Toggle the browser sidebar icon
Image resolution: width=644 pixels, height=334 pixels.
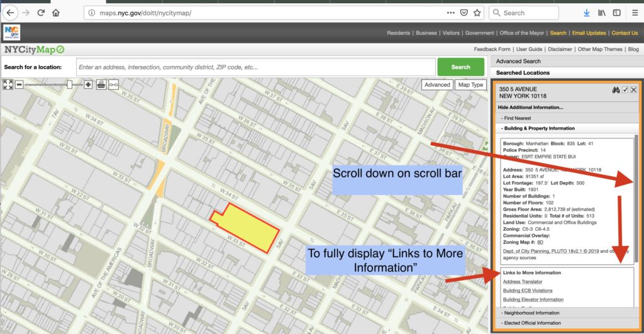[x=616, y=13]
